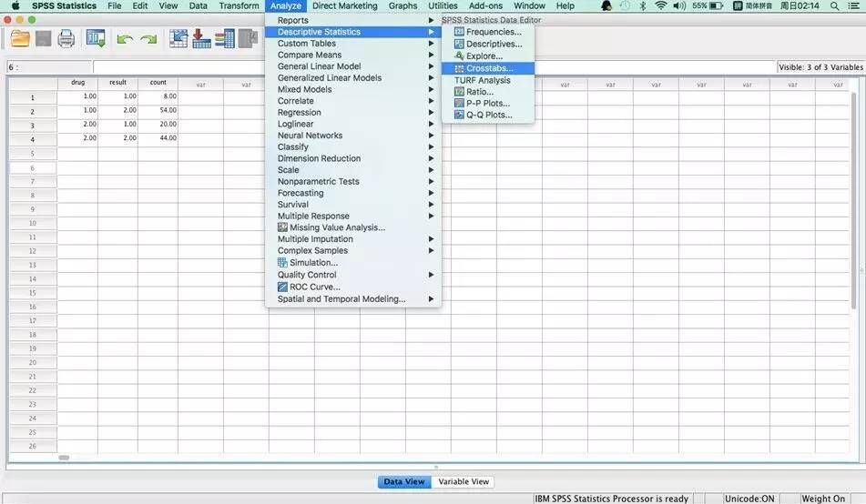Click the Go to case toolbar icon

[x=178, y=39]
